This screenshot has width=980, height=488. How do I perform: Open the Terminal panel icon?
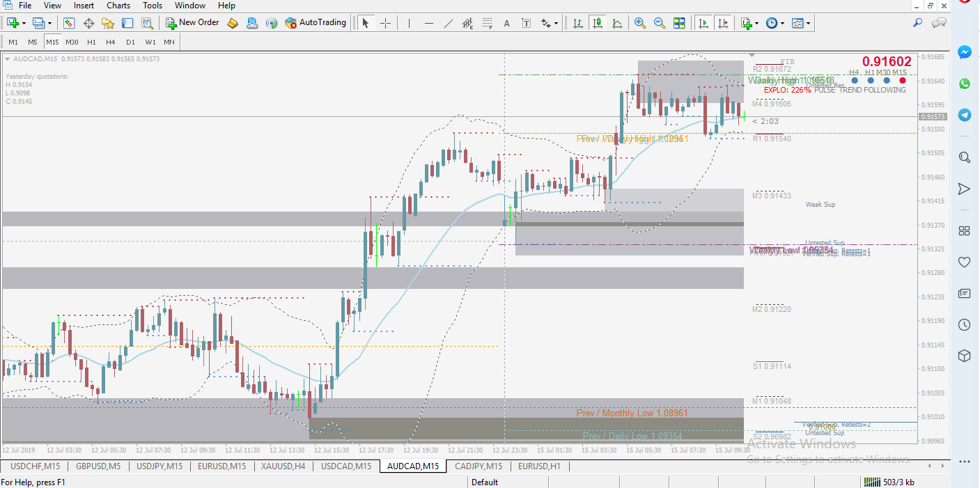pos(127,23)
